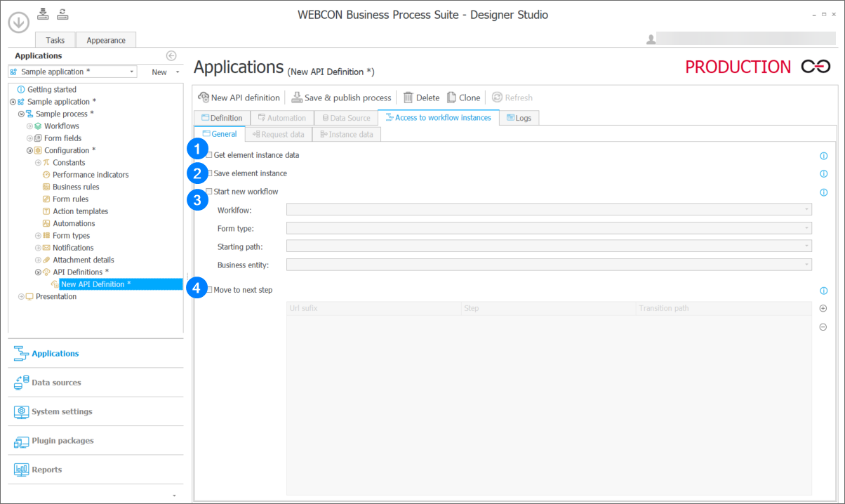Select the Request data sub-tab
Screen dimensions: 845x504
click(x=279, y=134)
